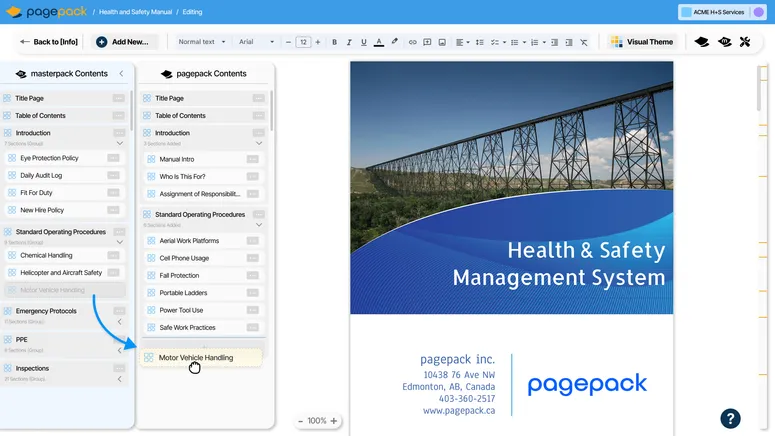Apply Underline formatting

point(364,42)
